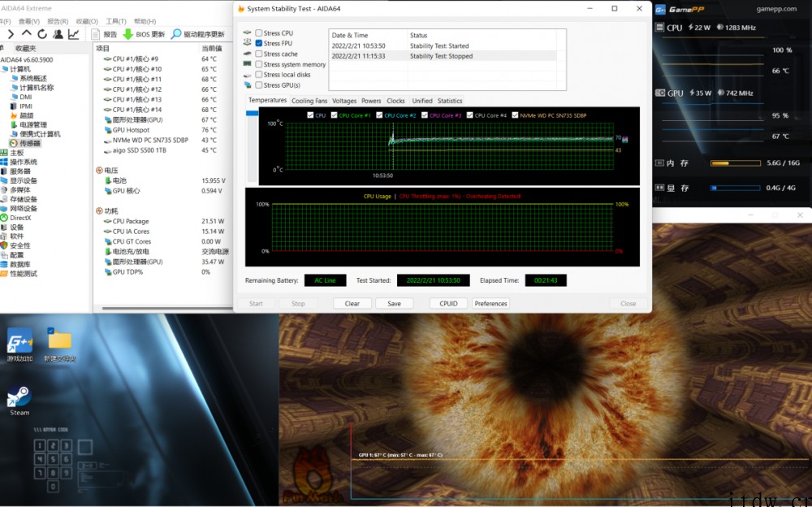Image resolution: width=812 pixels, height=507 pixels.
Task: Click the 超频 flame icon in tree
Action: pos(14,115)
